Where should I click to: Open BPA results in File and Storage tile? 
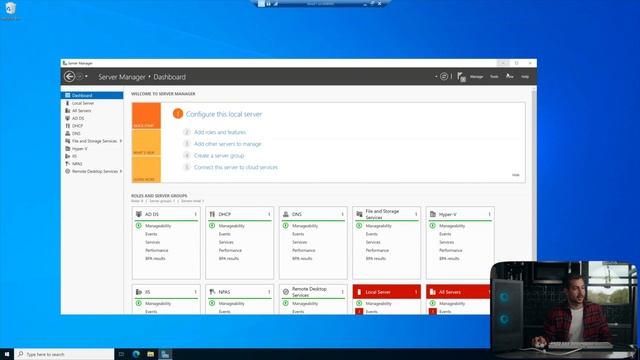pos(376,258)
